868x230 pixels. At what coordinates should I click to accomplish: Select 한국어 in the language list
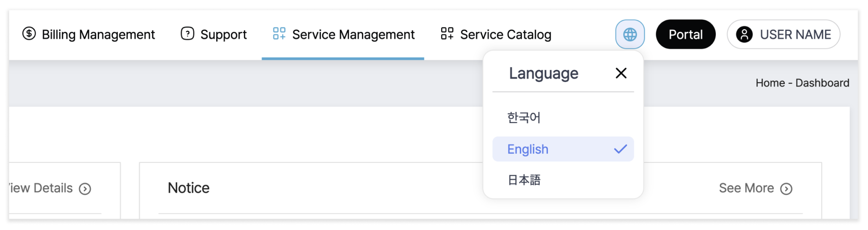pyautogui.click(x=563, y=118)
